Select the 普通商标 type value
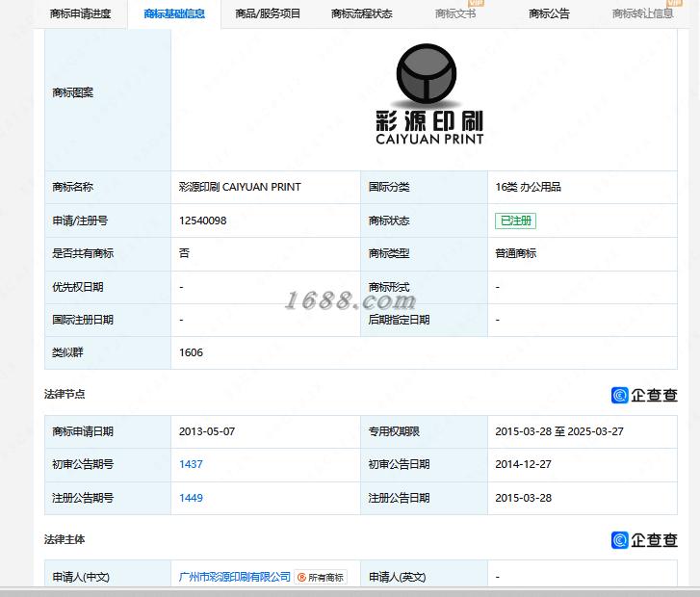Image resolution: width=700 pixels, height=597 pixels. 516,253
